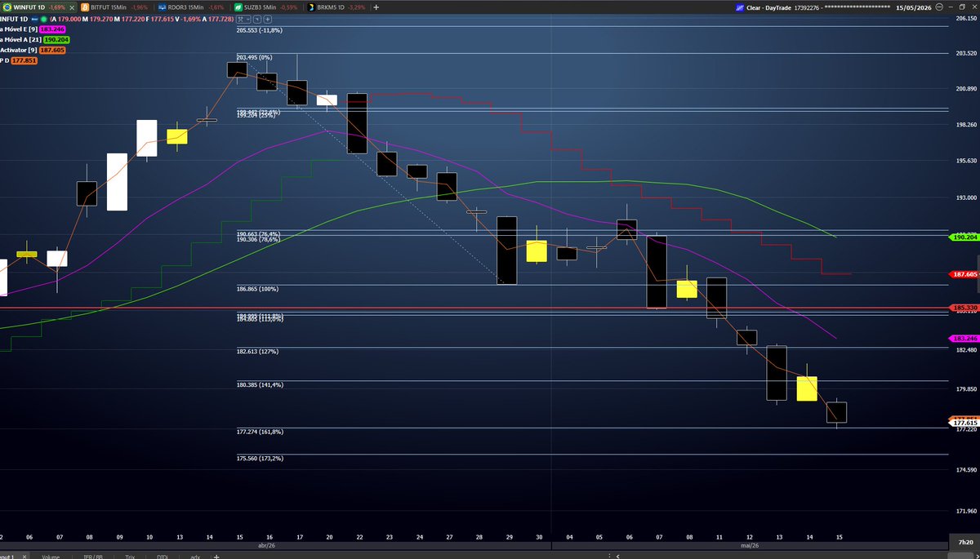Select Fibonacci level 182.613 (127%)

tap(256, 352)
